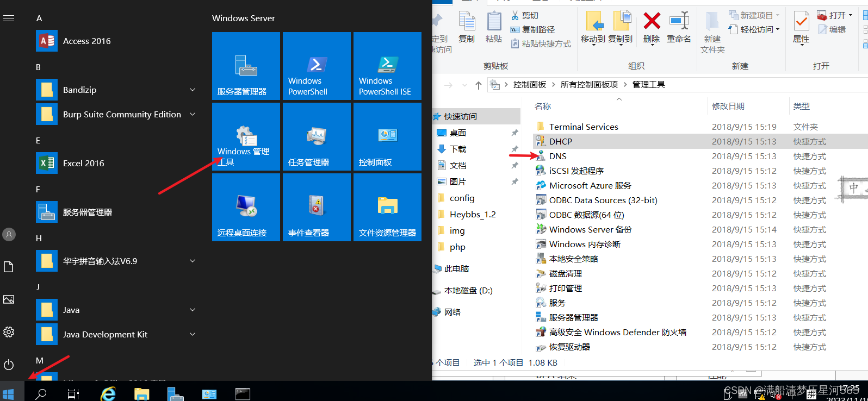
Task: Open the command prompt taskbar icon
Action: click(243, 393)
